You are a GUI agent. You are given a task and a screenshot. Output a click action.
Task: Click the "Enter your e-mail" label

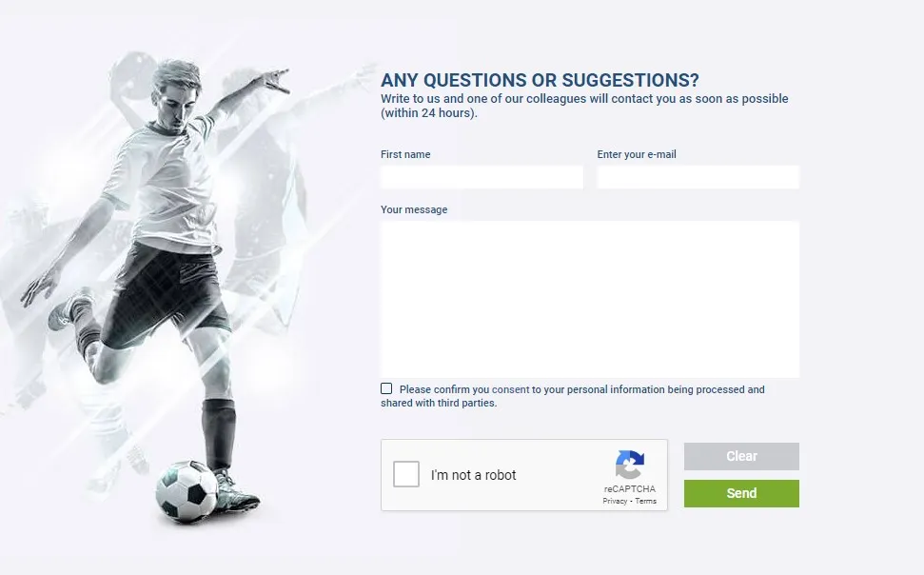click(x=636, y=154)
